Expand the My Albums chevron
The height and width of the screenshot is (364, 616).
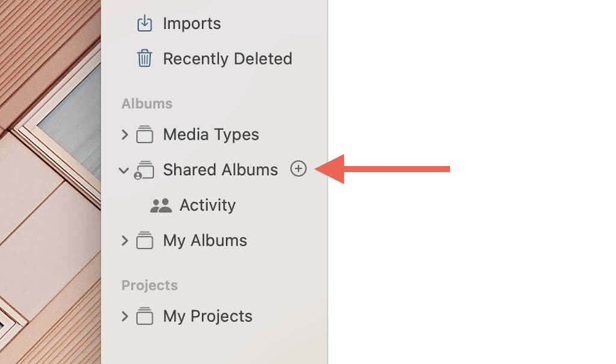[x=125, y=241]
